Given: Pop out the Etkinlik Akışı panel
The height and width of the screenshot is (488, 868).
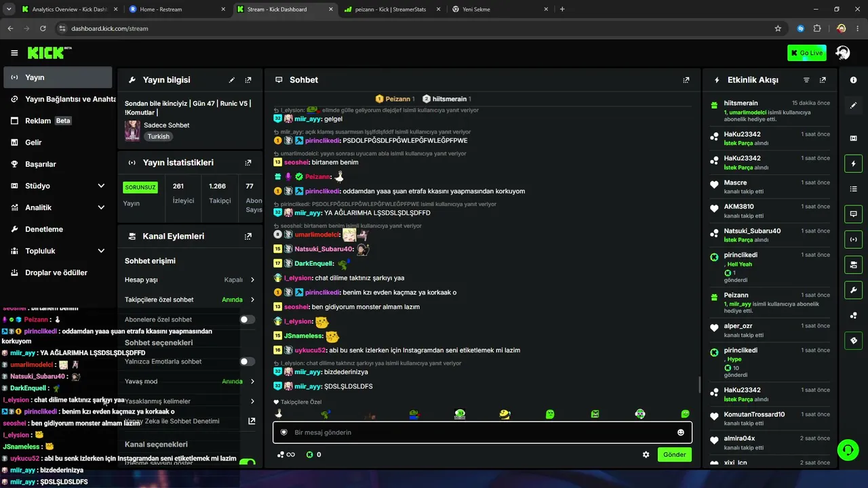Looking at the screenshot, I should [823, 80].
